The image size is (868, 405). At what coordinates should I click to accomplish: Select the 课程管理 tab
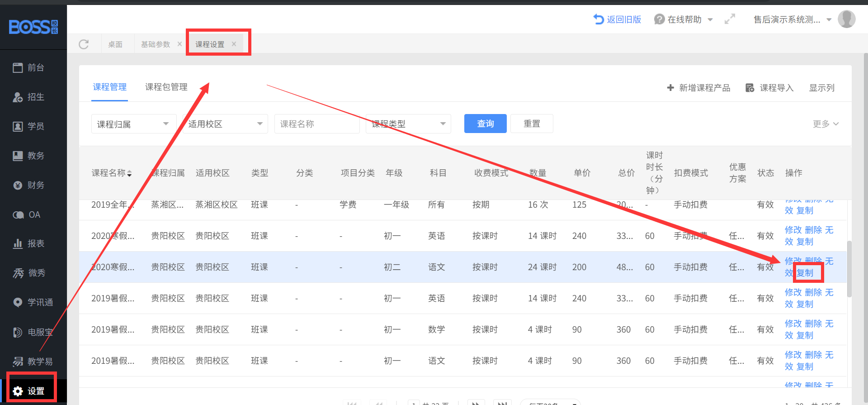[x=110, y=87]
